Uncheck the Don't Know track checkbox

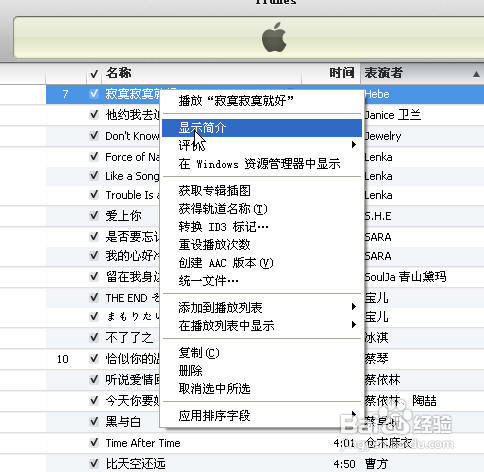click(x=94, y=135)
